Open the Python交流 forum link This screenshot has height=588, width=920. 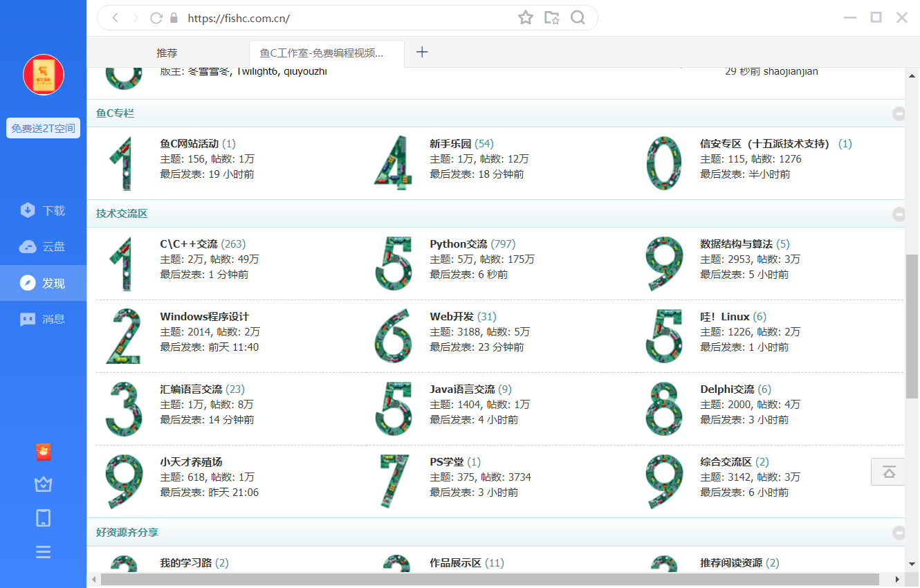pyautogui.click(x=459, y=244)
